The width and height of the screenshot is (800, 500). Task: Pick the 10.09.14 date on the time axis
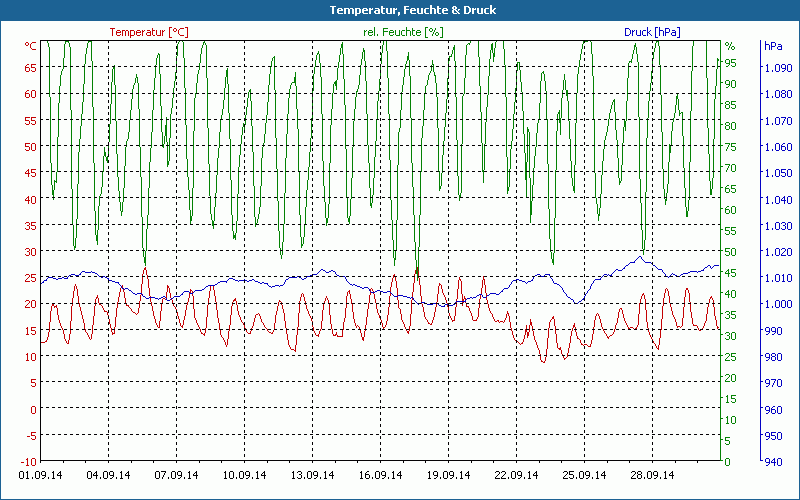pyautogui.click(x=244, y=476)
